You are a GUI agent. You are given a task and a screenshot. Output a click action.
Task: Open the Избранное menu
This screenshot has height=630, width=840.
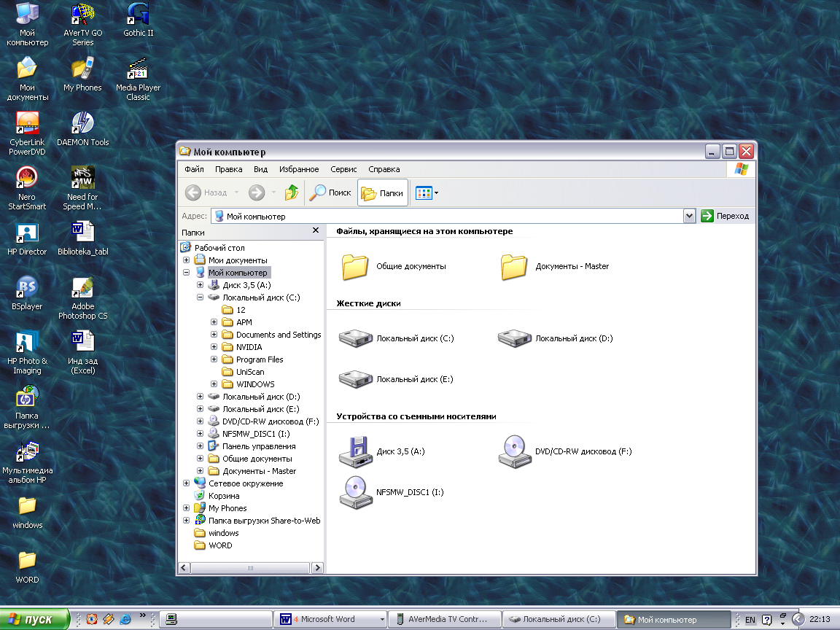(299, 169)
